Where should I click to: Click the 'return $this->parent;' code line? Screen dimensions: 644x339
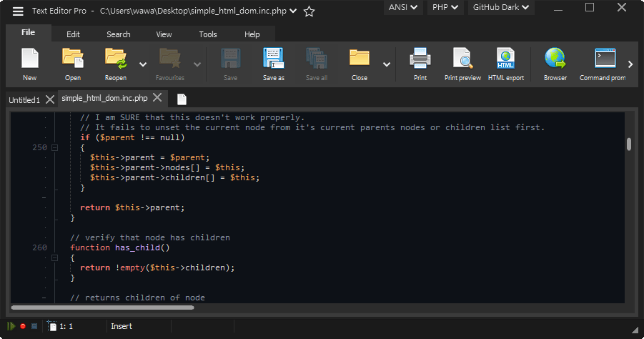(132, 207)
